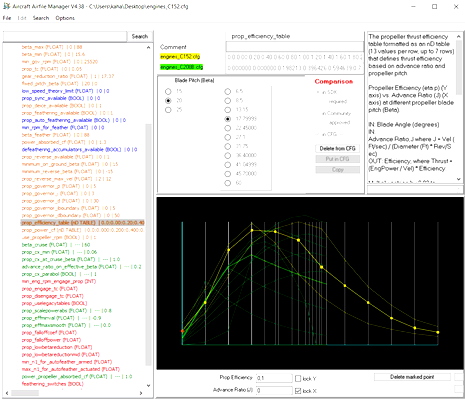Open the File menu
The image size is (465, 400).
7,18
